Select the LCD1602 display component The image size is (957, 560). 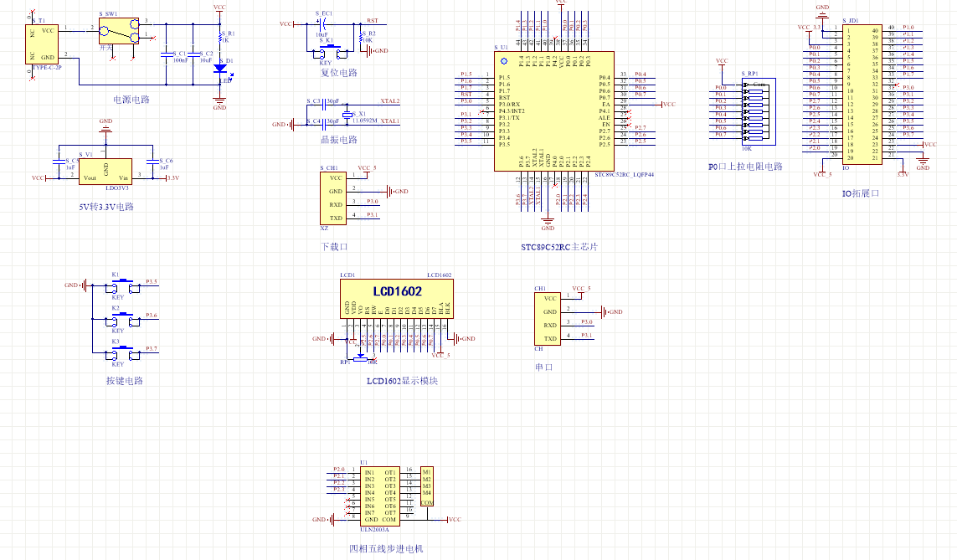coord(397,298)
